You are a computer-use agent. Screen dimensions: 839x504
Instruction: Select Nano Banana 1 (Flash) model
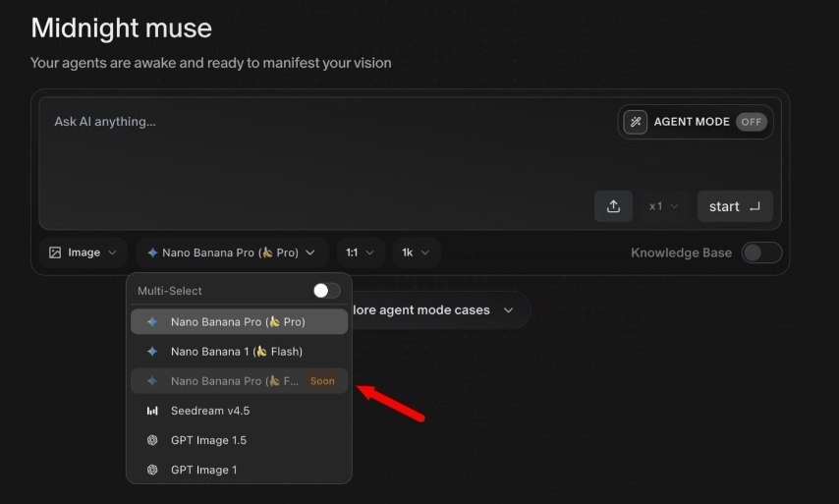239,352
